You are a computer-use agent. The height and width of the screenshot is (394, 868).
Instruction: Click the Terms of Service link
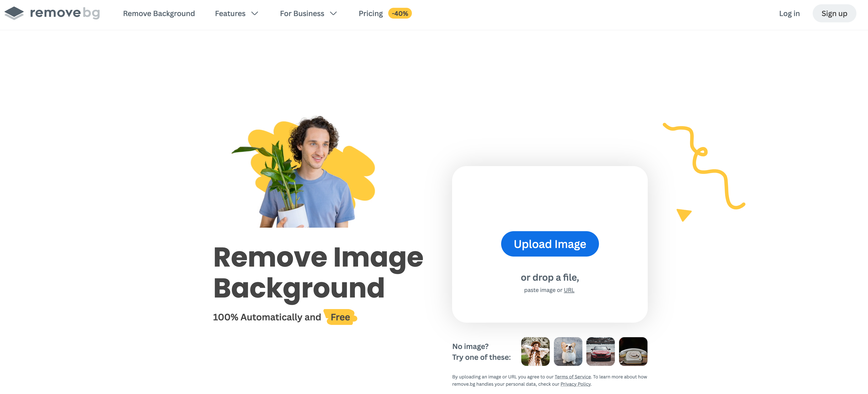[x=572, y=376]
